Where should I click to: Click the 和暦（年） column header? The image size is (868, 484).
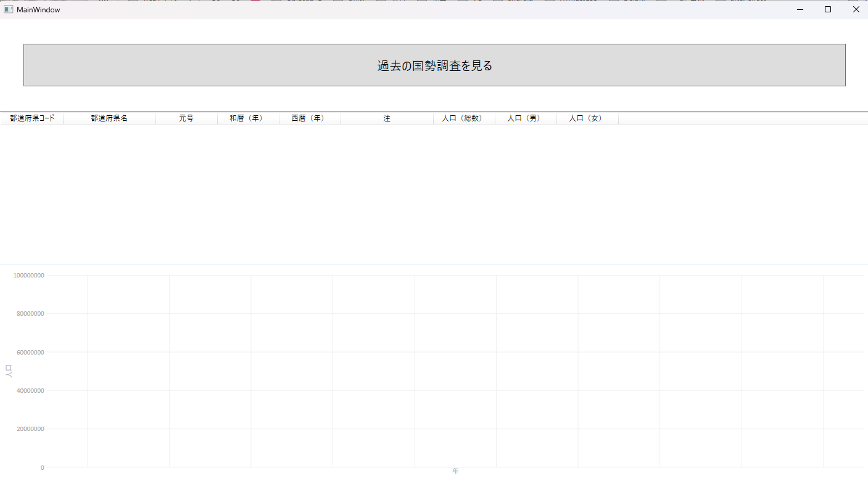click(x=247, y=118)
